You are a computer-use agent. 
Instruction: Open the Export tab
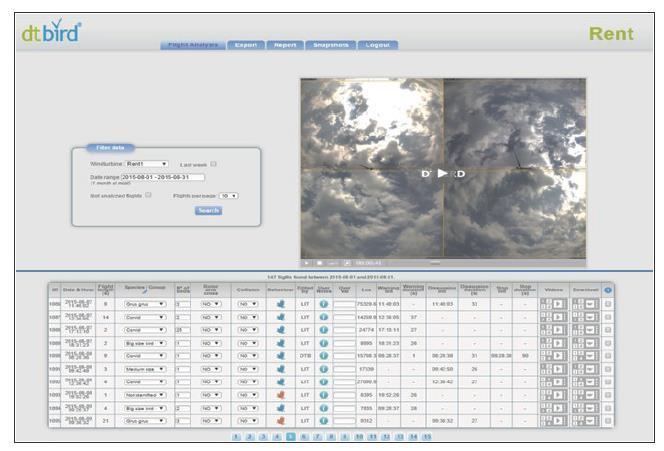(246, 45)
